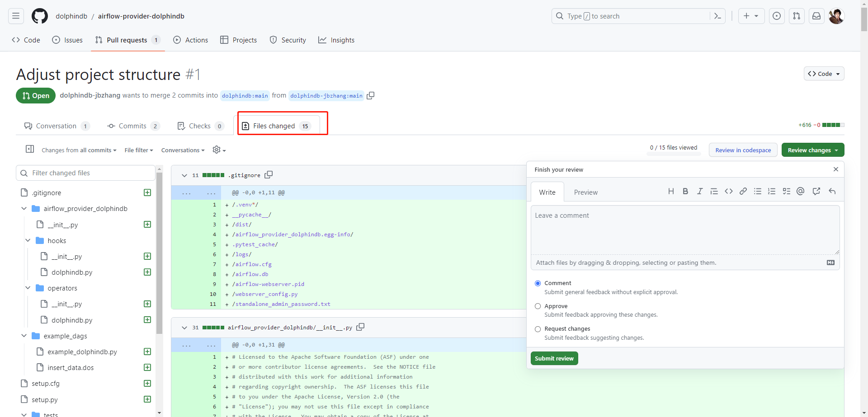
Task: Open the repository Issues tab
Action: [x=67, y=40]
